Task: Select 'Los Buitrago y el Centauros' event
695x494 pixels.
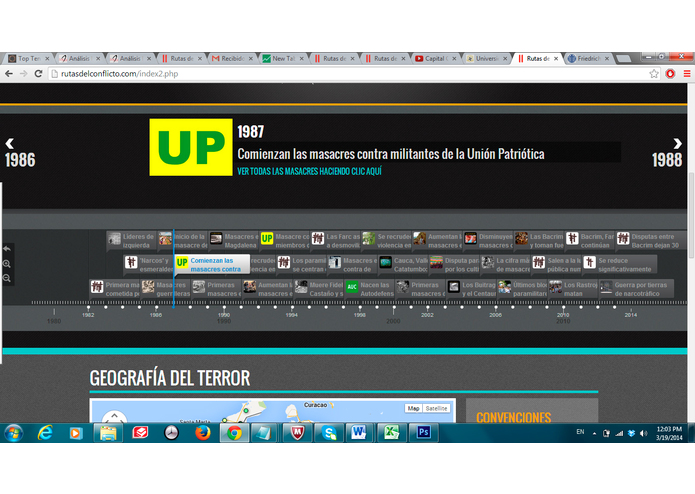Action: (471, 289)
